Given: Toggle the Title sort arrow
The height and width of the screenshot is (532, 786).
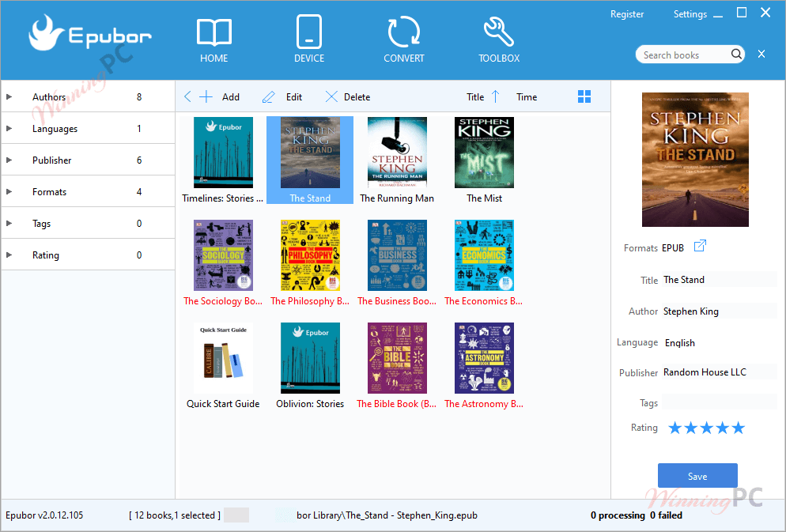Looking at the screenshot, I should coord(495,96).
